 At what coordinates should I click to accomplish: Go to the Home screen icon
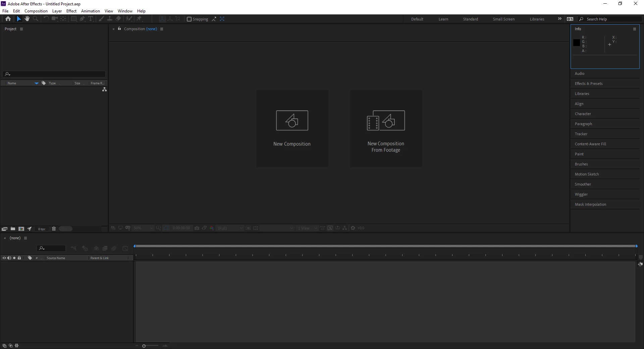pyautogui.click(x=8, y=19)
